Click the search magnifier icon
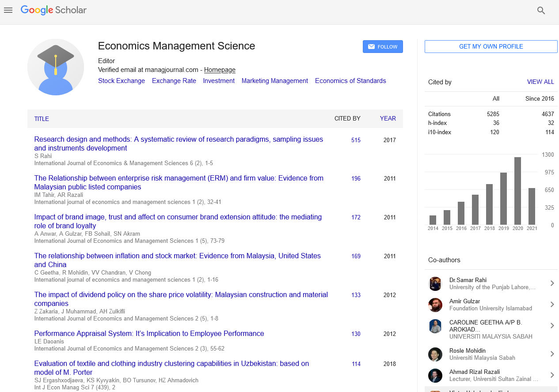This screenshot has height=392, width=559. [x=541, y=10]
